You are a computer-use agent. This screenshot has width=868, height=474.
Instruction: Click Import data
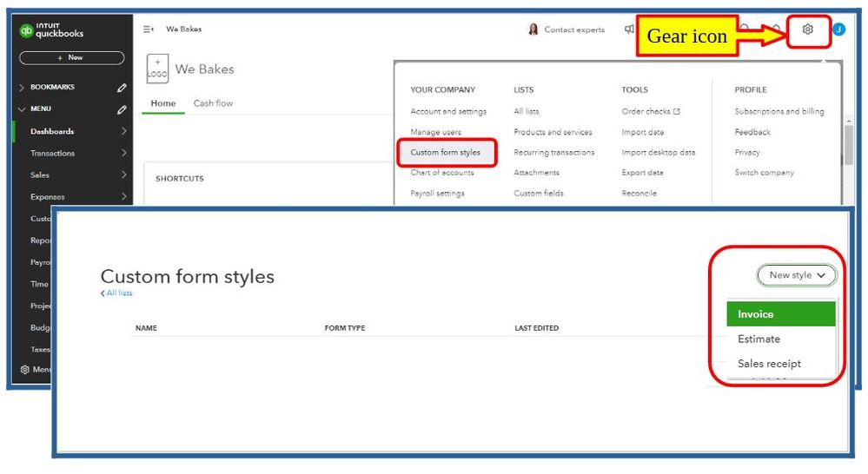643,132
